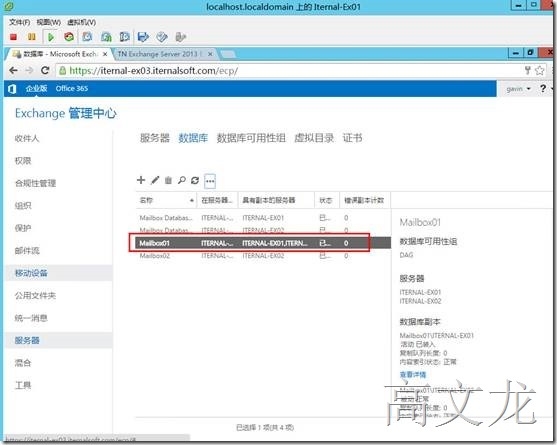
Task: Click the 状态 column header
Action: [326, 200]
